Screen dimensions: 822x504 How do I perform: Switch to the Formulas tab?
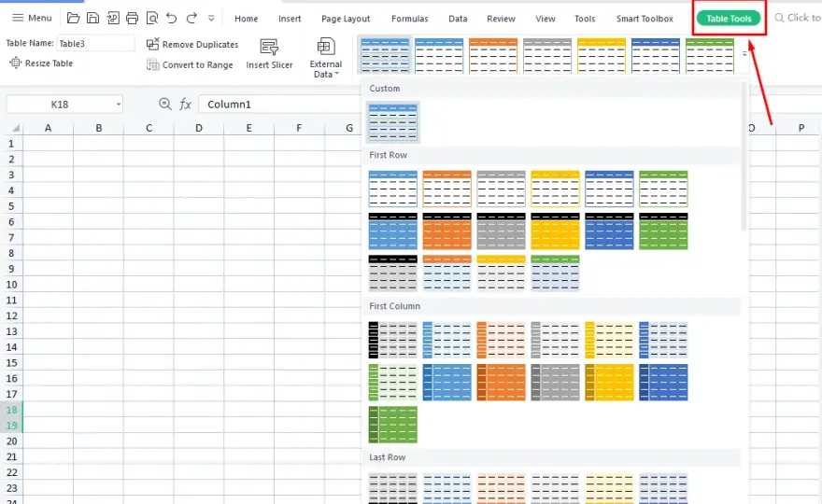(x=409, y=19)
